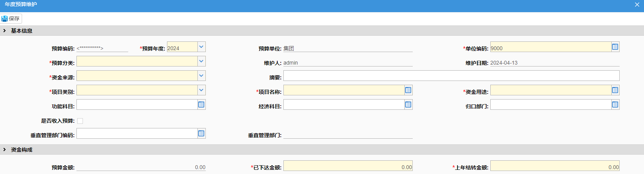Image resolution: width=644 pixels, height=174 pixels.
Task: Open lookup icon for 功能科目 field
Action: click(201, 104)
